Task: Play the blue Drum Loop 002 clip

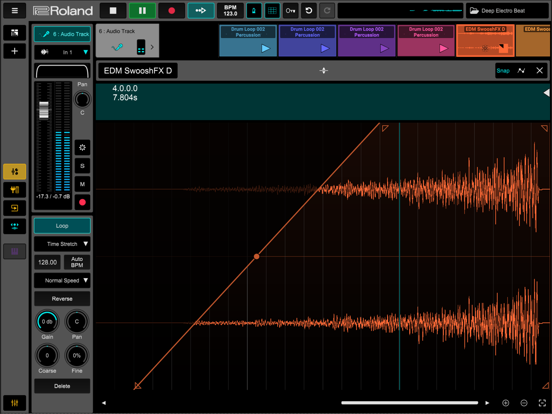Action: tap(265, 48)
